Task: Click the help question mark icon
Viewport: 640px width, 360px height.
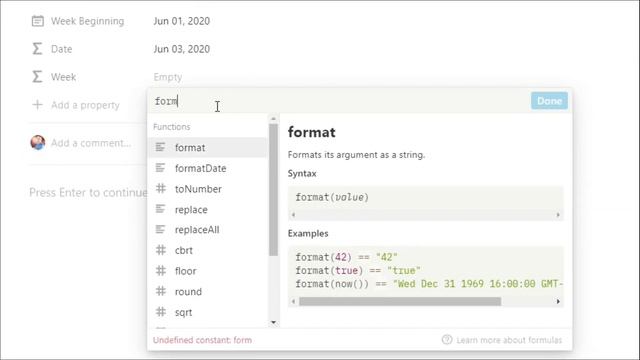Action: coord(447,340)
